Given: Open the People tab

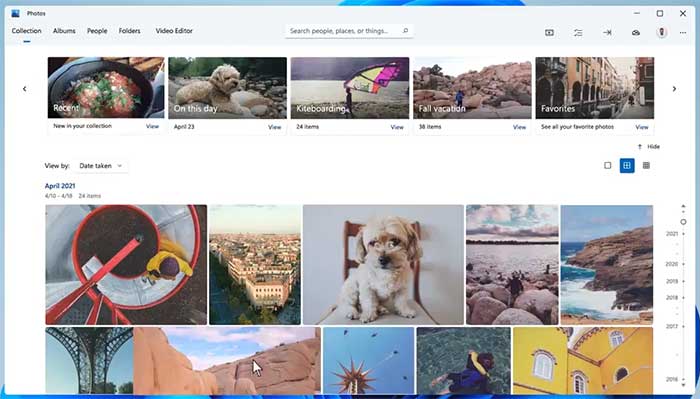Looking at the screenshot, I should pos(97,31).
